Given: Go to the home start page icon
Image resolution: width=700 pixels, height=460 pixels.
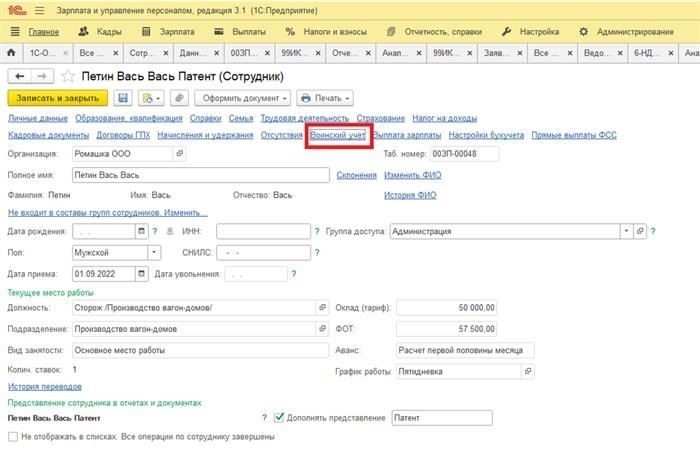Looking at the screenshot, I should (11, 53).
